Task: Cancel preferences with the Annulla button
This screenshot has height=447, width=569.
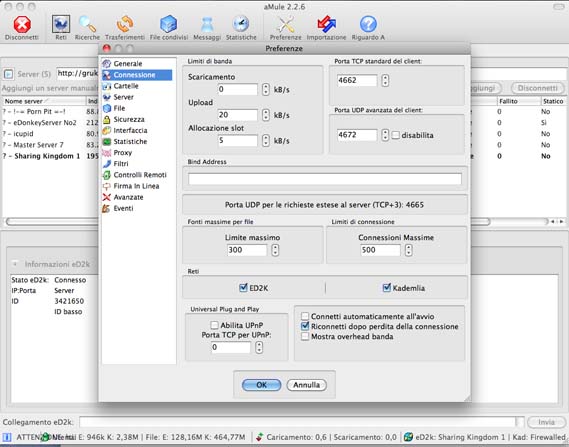Action: tap(307, 385)
